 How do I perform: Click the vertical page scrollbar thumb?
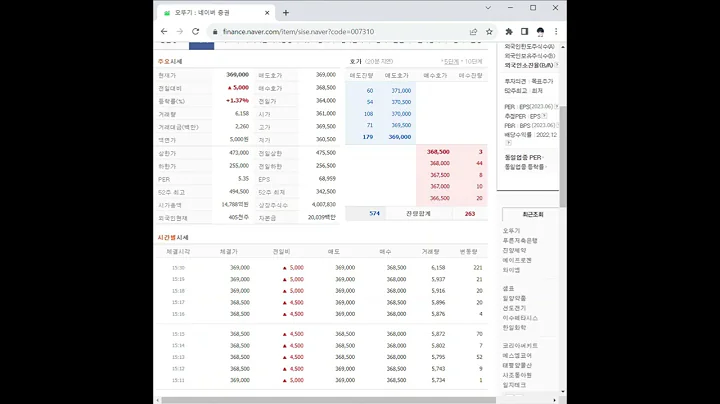pos(563,156)
